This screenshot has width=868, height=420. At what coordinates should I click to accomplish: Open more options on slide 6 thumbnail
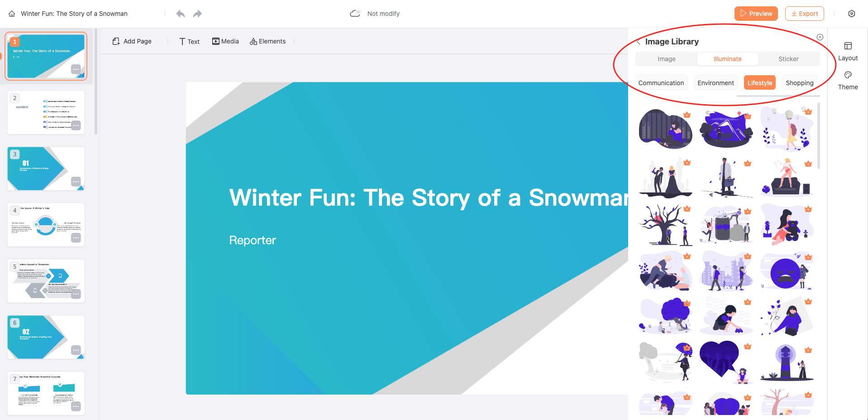(x=76, y=351)
